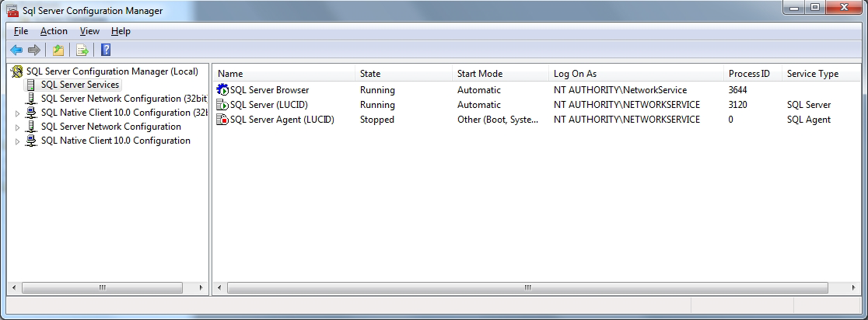The width and height of the screenshot is (868, 320).
Task: Expand SQL Native Client 10.0 Configuration (32bit) node
Action: click(x=17, y=113)
